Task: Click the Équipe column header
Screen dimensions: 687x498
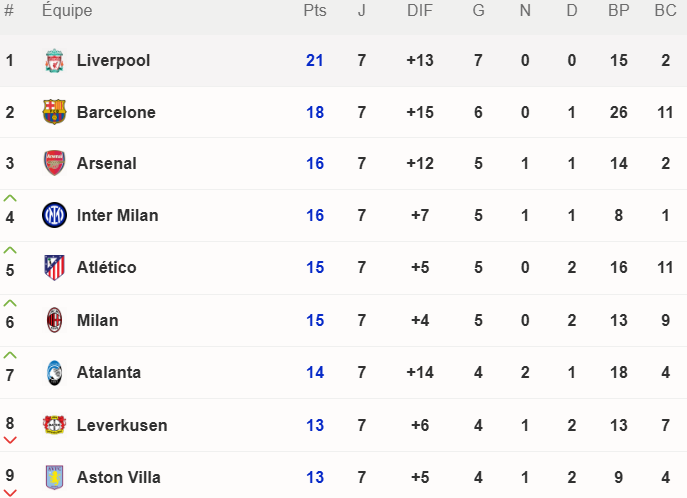Action: pyautogui.click(x=67, y=10)
